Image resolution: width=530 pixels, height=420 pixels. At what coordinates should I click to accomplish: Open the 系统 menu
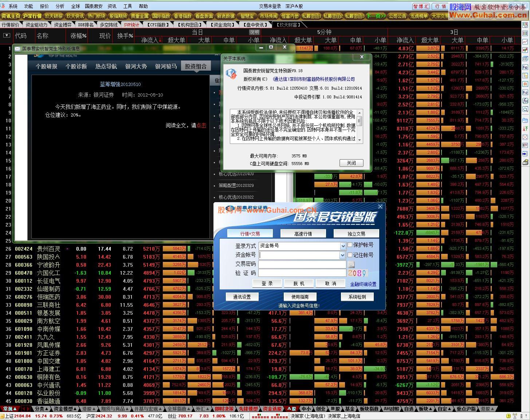tap(13, 6)
